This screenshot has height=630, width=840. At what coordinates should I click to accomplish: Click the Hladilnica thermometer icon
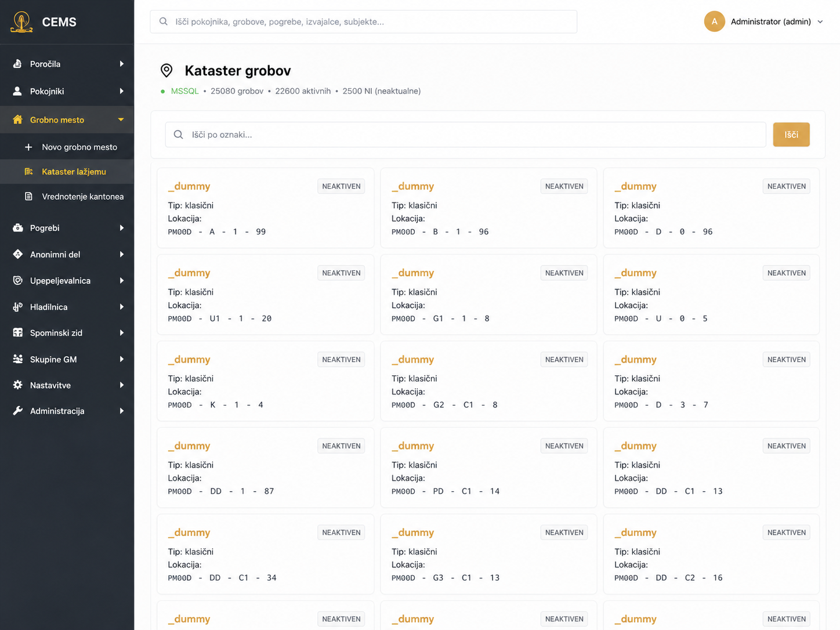pyautogui.click(x=17, y=307)
